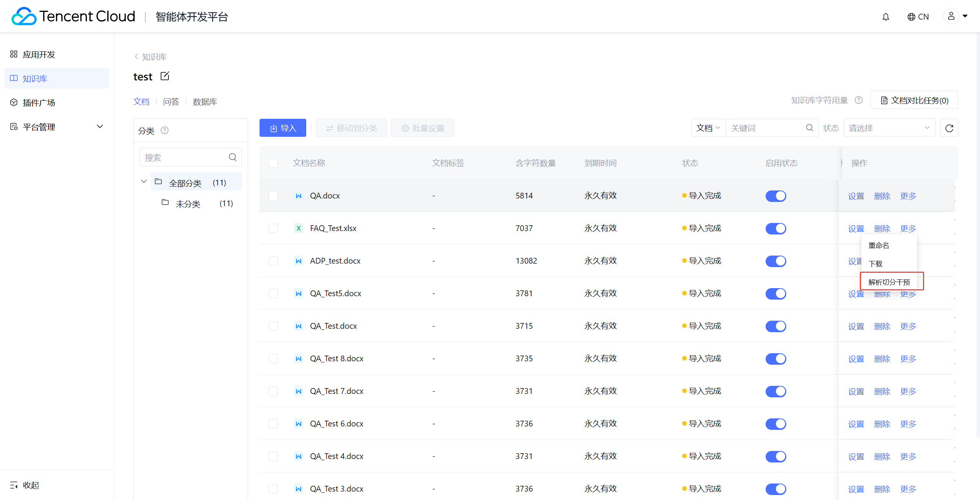Check the FAQ_Test.xlsx row checkbox
This screenshot has width=980, height=500.
(273, 228)
